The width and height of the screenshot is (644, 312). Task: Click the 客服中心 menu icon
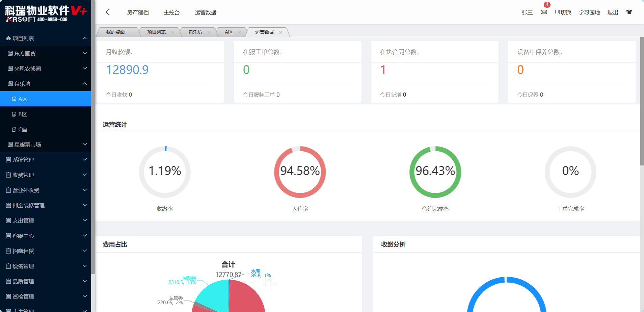coord(8,236)
